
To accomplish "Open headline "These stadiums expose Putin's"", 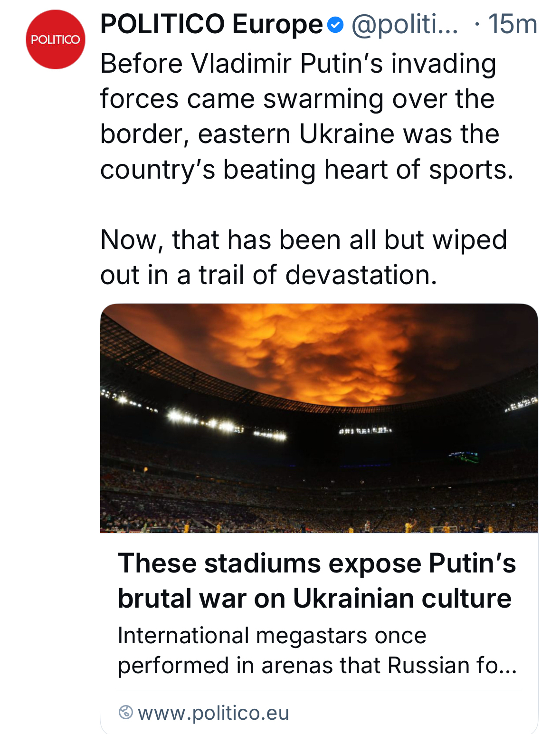I will 317,563.
